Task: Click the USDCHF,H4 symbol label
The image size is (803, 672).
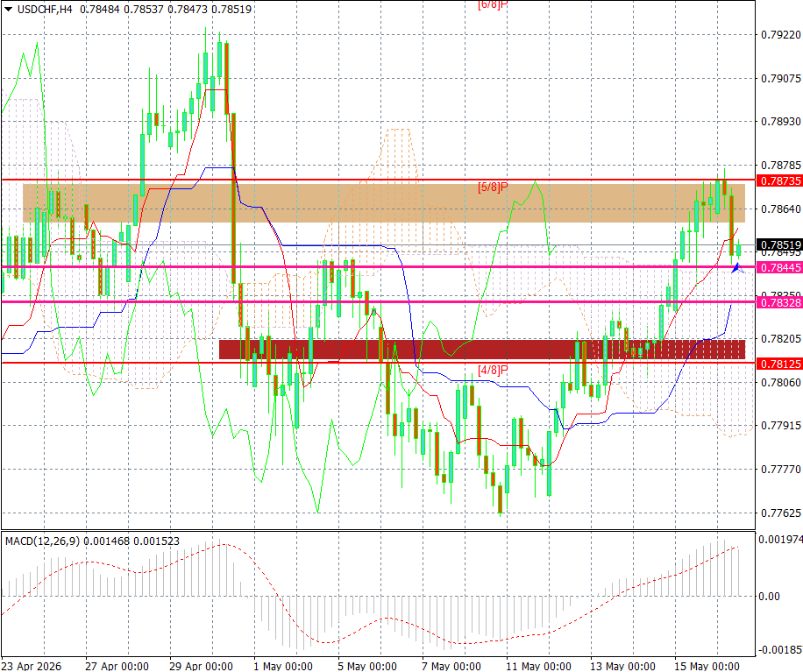Action: tap(45, 10)
